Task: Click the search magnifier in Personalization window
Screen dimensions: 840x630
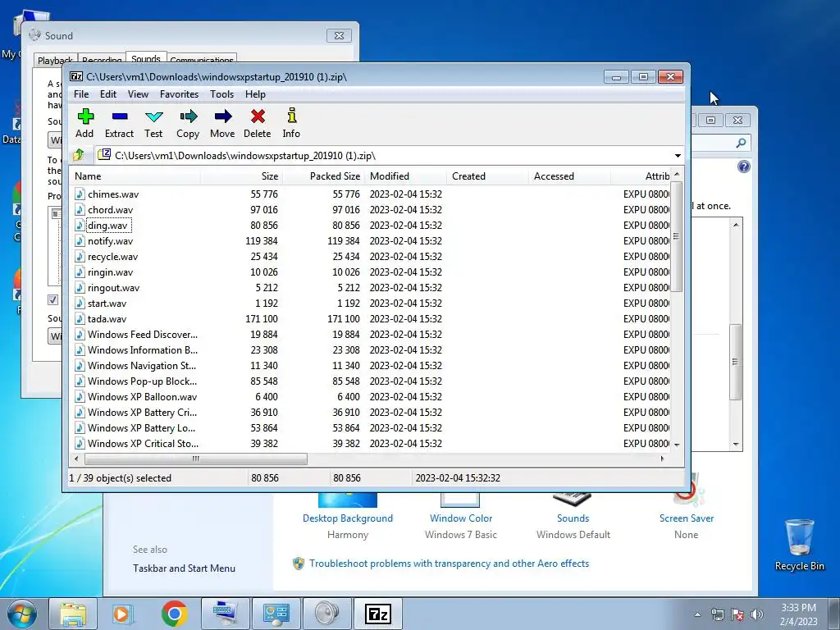Action: pyautogui.click(x=741, y=143)
